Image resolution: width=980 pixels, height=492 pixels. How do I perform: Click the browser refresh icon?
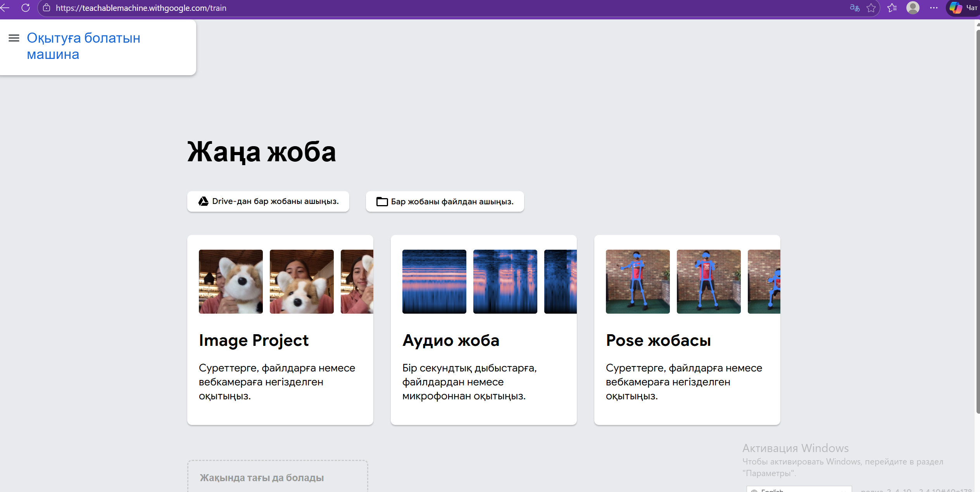[x=26, y=8]
